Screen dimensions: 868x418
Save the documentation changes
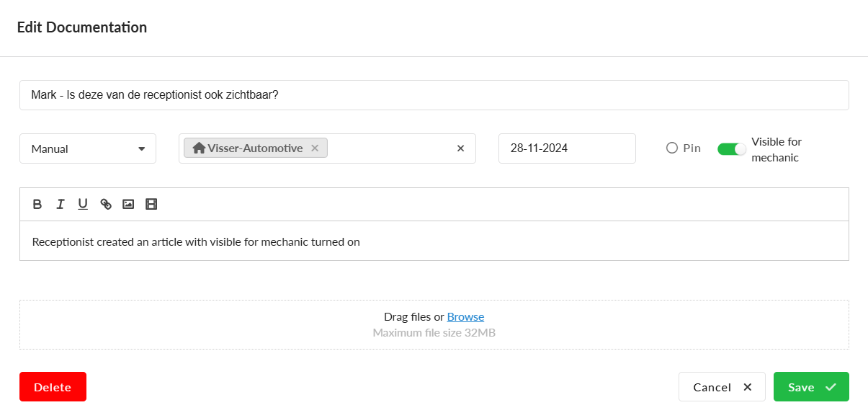coord(811,387)
